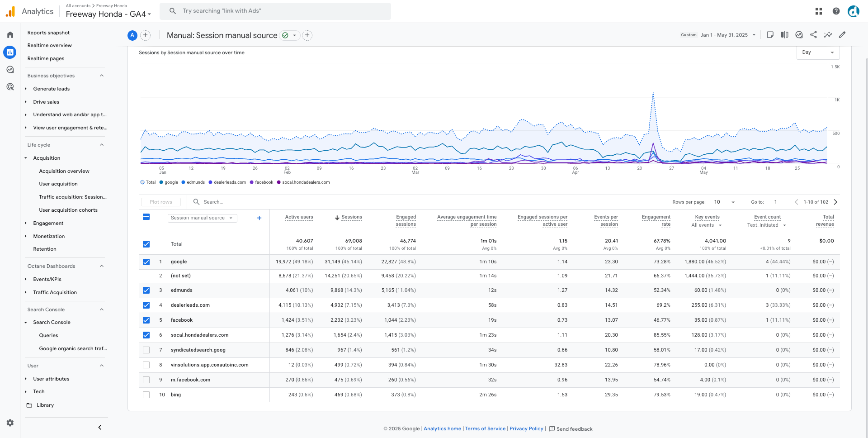Open the Share this report icon

(813, 35)
